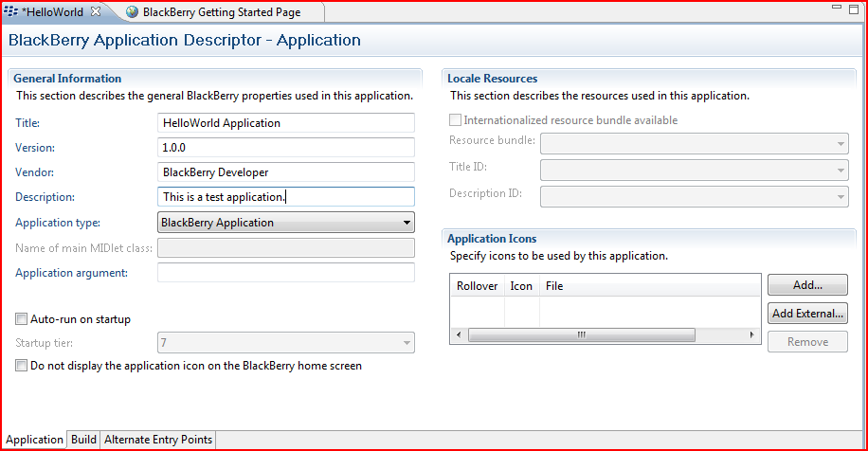Switch to the Build tab
868x451 pixels.
tap(83, 440)
